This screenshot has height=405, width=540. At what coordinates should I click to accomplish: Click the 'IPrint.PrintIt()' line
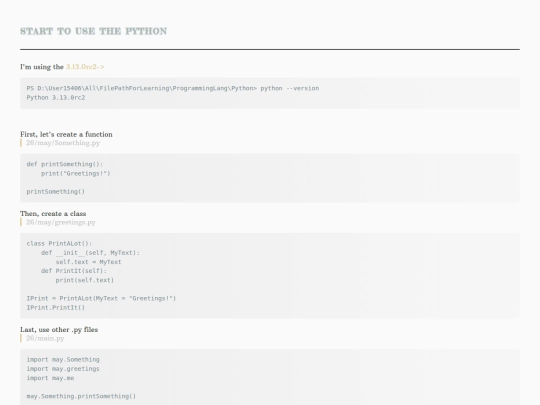coord(56,308)
